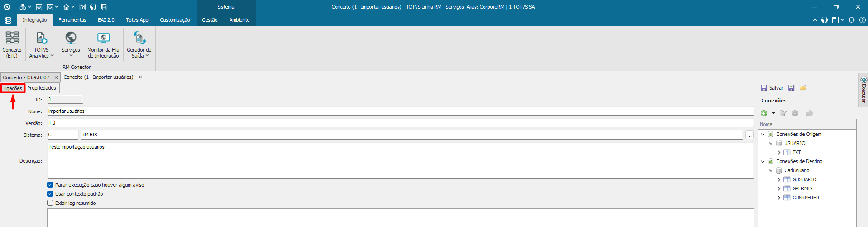Open the application menu stack icon
868x227 pixels.
8,20
